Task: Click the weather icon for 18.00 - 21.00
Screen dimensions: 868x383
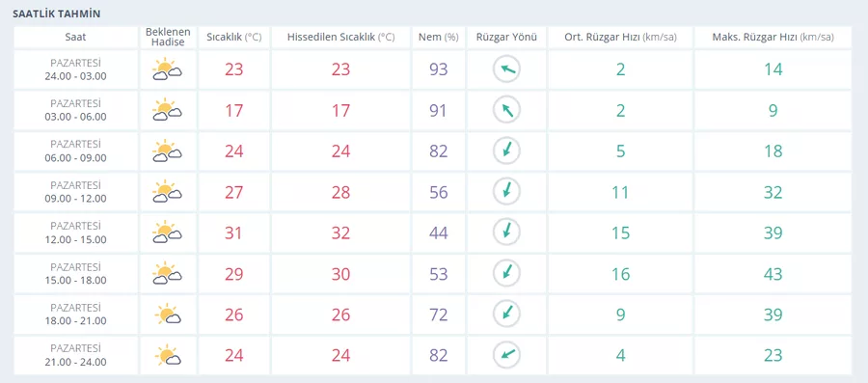Action: click(167, 315)
